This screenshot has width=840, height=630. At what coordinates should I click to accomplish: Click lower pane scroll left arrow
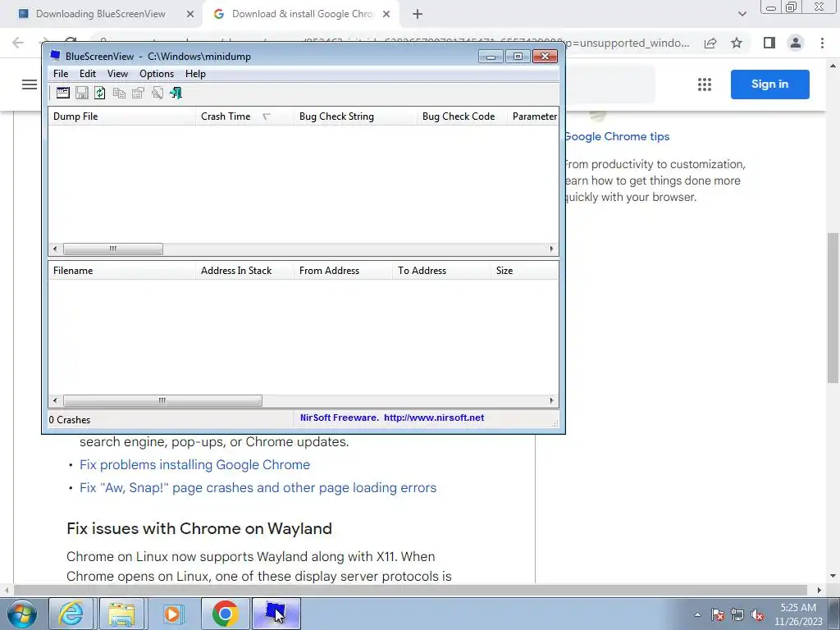pos(55,400)
